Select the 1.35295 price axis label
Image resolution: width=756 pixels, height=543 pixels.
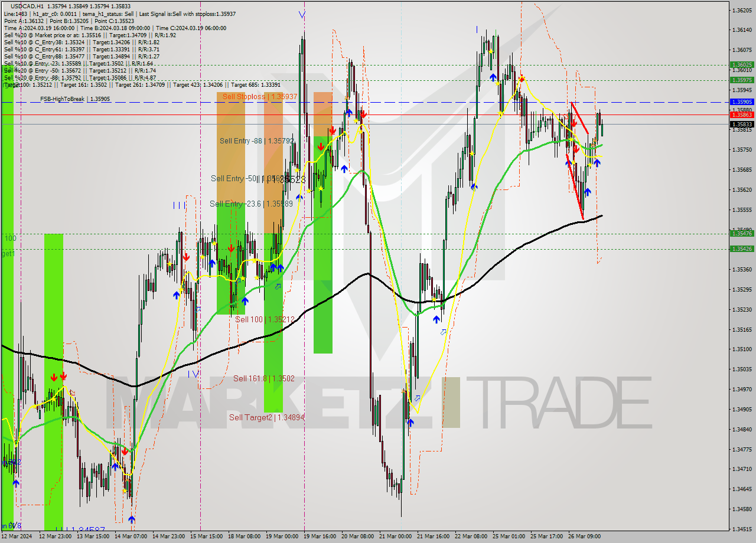click(x=741, y=289)
